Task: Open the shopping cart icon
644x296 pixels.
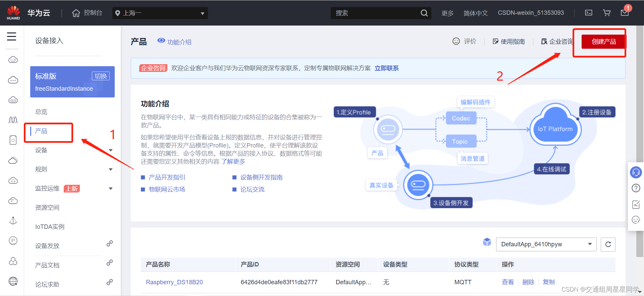Action: coord(606,13)
